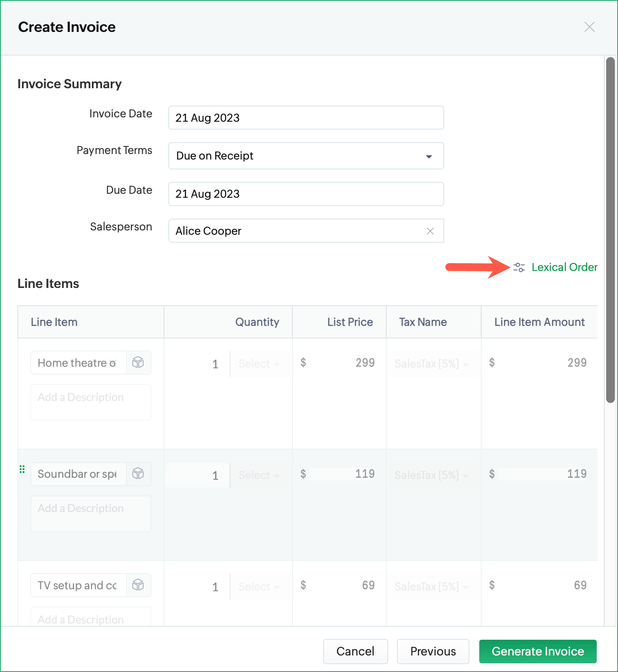Click the Home theatre line item field

point(78,362)
